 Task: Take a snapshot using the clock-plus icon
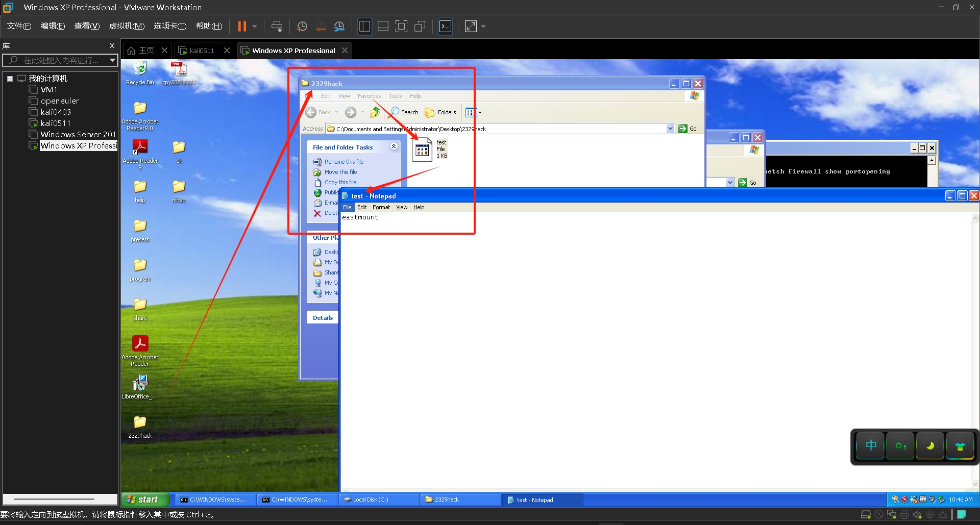coord(302,27)
